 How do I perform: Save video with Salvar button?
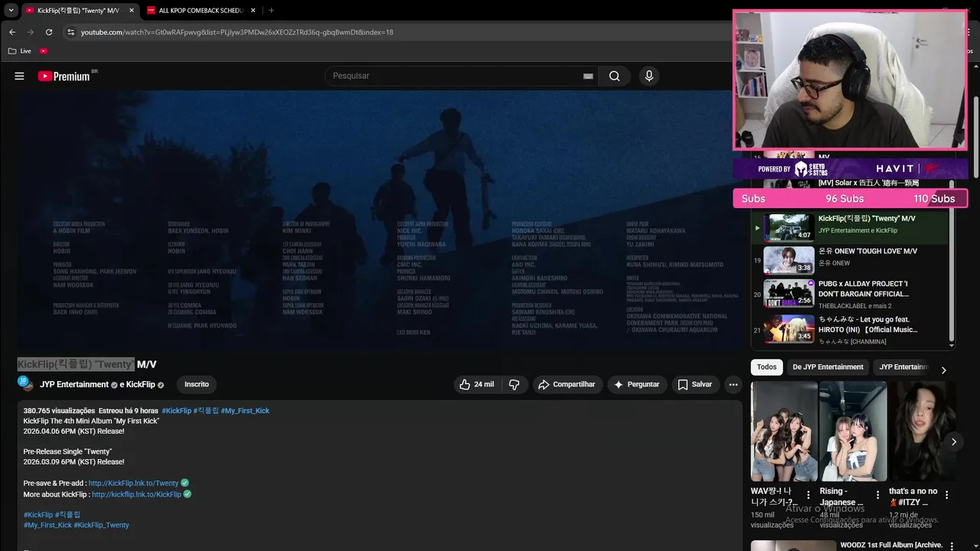694,384
